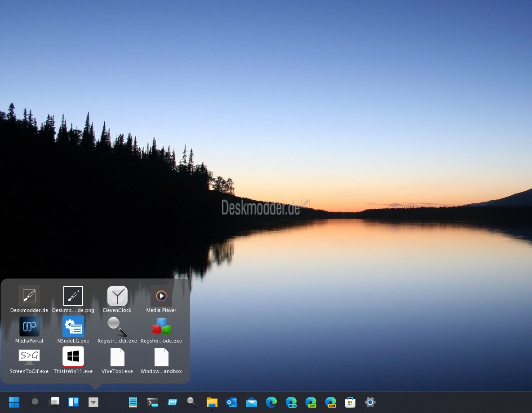Open the Widgets panel from taskbar

(74, 402)
